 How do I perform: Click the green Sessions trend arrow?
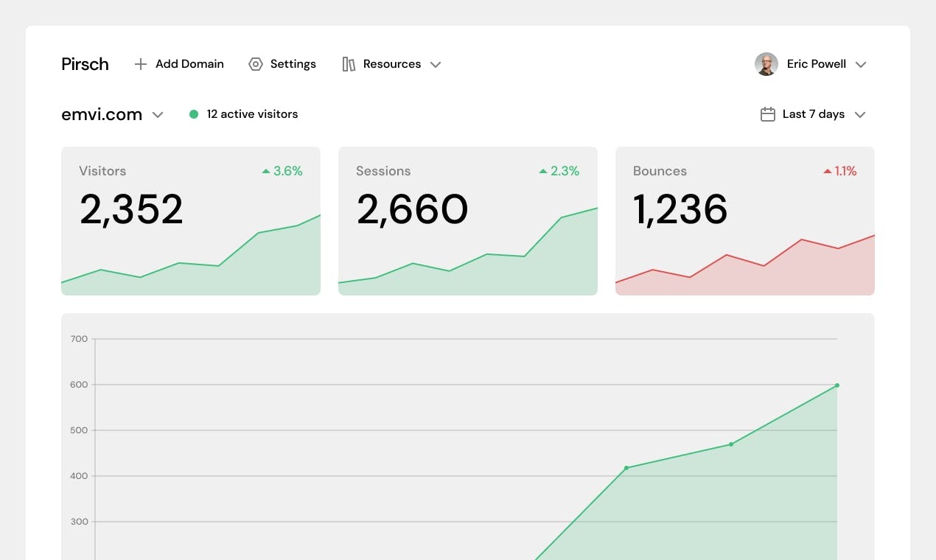pos(543,171)
